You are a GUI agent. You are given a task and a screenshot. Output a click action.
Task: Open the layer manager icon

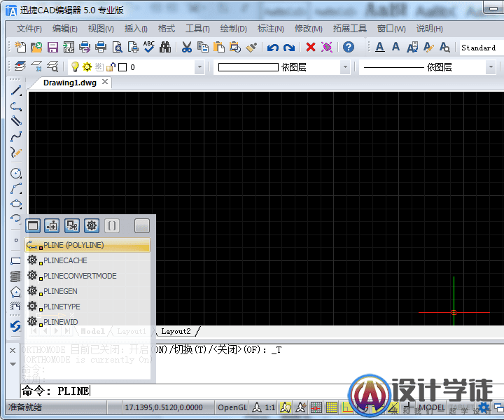point(20,66)
